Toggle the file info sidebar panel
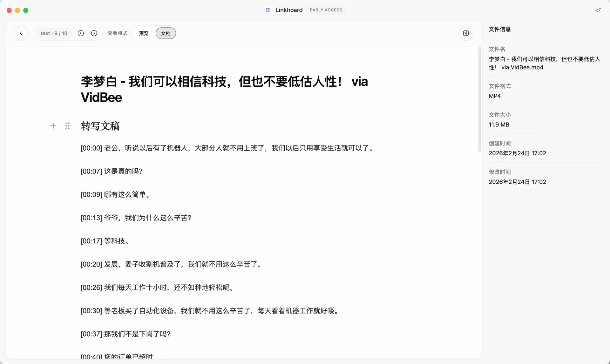The height and width of the screenshot is (364, 610). [x=466, y=33]
